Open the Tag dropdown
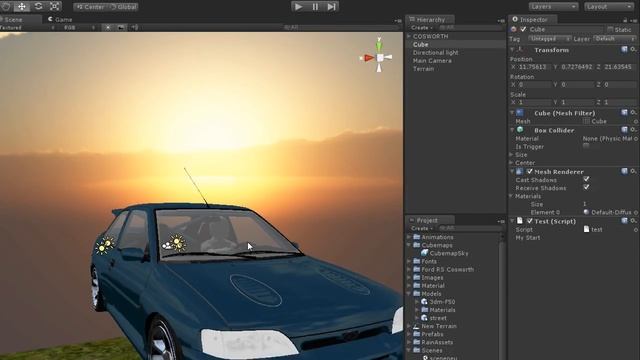The width and height of the screenshot is (640, 360). point(549,39)
